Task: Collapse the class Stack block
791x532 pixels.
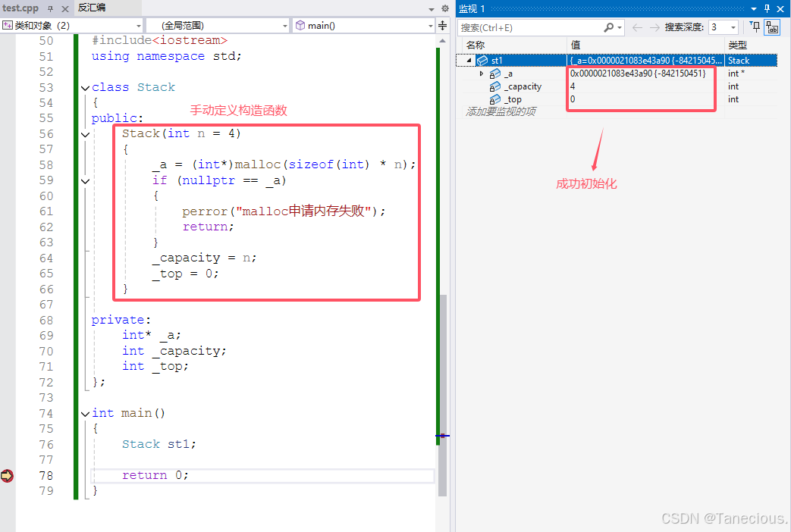Action: tap(85, 88)
